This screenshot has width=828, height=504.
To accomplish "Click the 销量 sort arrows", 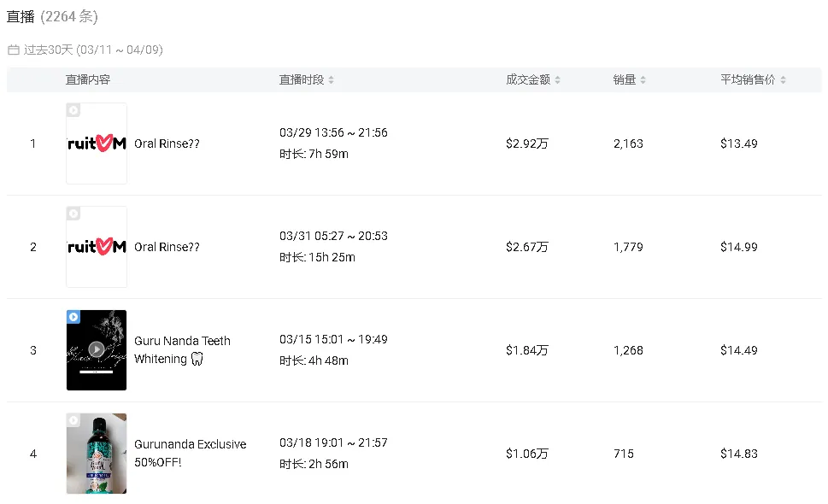I will pyautogui.click(x=643, y=80).
